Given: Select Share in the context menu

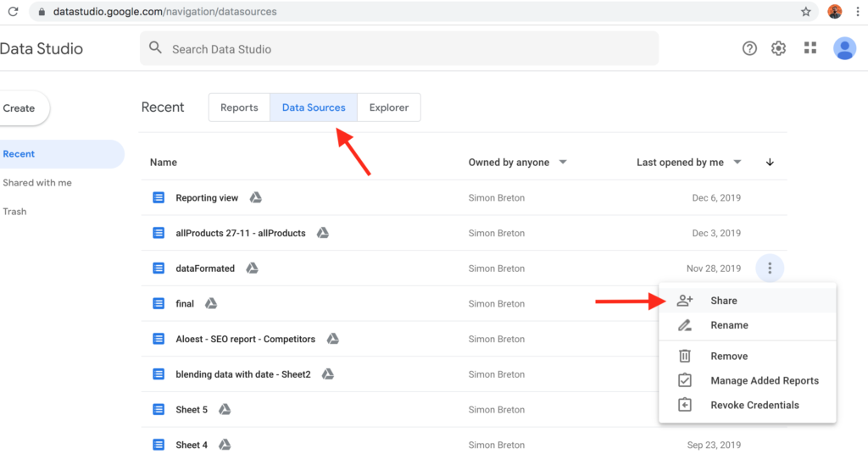Looking at the screenshot, I should tap(723, 301).
